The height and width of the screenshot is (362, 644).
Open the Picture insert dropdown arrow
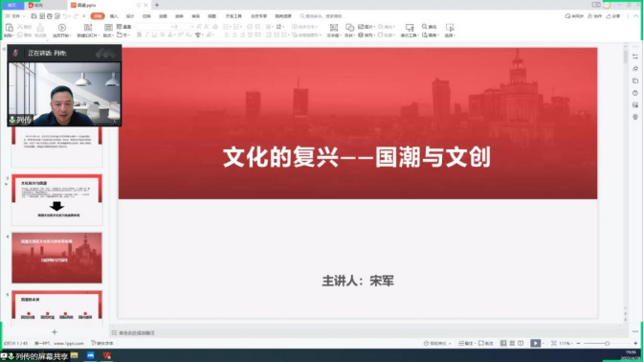point(373,27)
